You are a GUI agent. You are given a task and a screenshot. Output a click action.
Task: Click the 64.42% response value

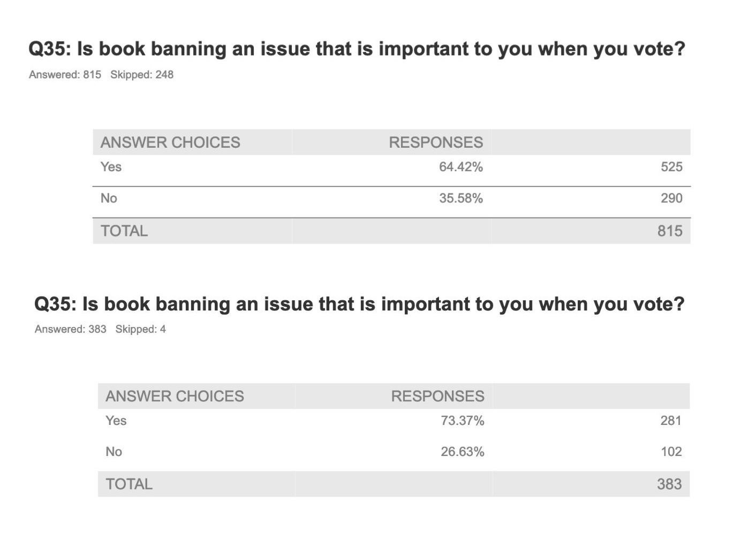(461, 167)
